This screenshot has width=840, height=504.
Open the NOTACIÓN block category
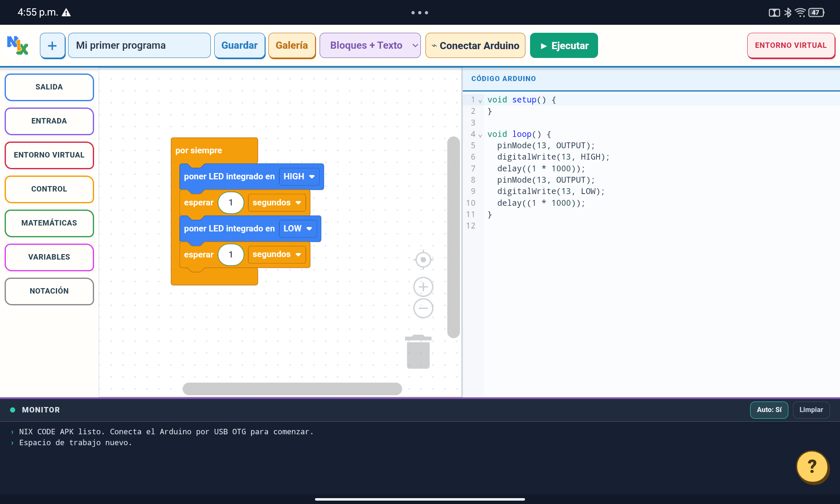tap(49, 291)
